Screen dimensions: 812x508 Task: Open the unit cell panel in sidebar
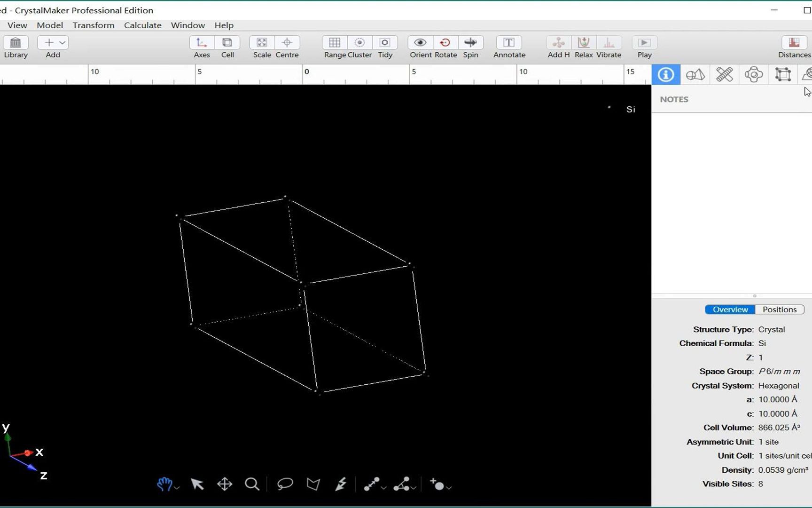pos(782,74)
